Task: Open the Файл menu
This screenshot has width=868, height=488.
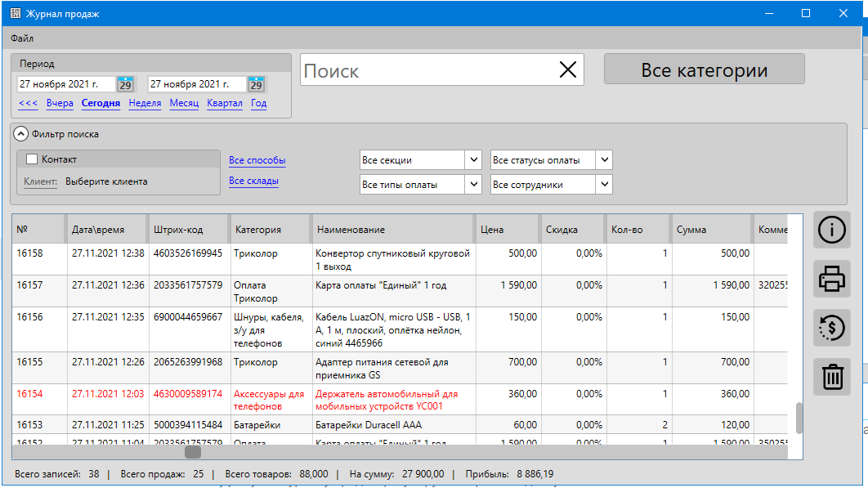Action: pos(22,38)
